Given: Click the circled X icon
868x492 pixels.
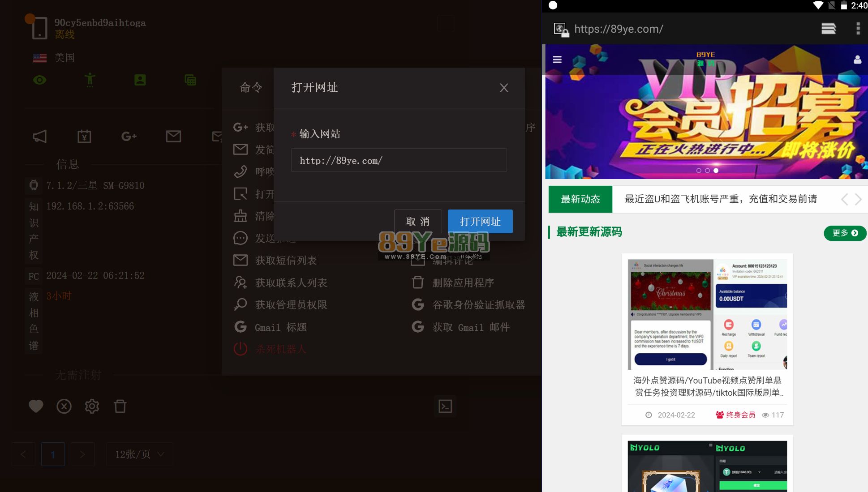Looking at the screenshot, I should pos(64,406).
